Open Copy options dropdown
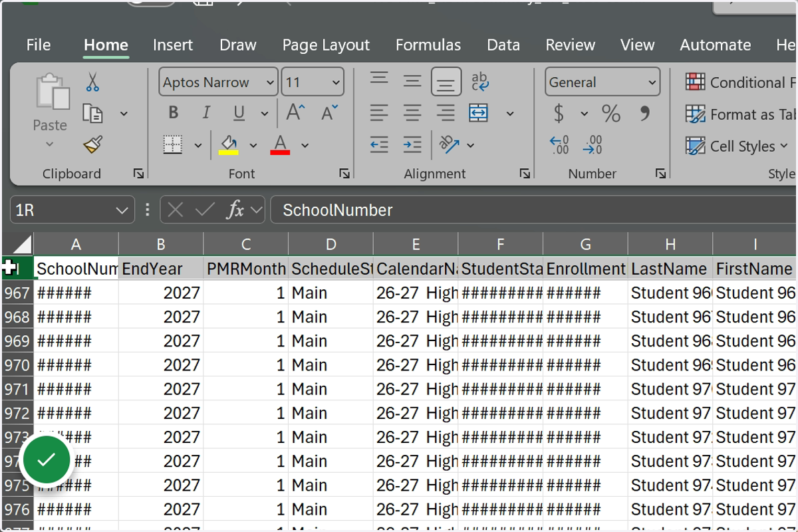Image resolution: width=798 pixels, height=532 pixels. 124,114
